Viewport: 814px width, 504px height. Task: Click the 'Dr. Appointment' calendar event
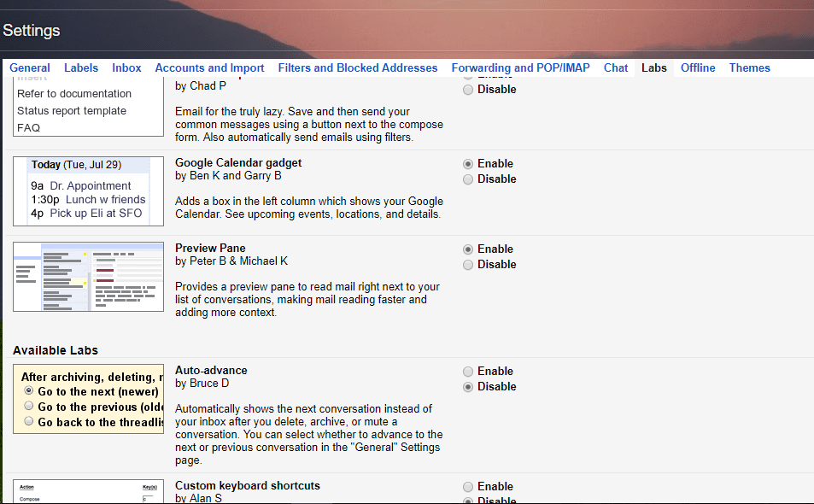91,186
